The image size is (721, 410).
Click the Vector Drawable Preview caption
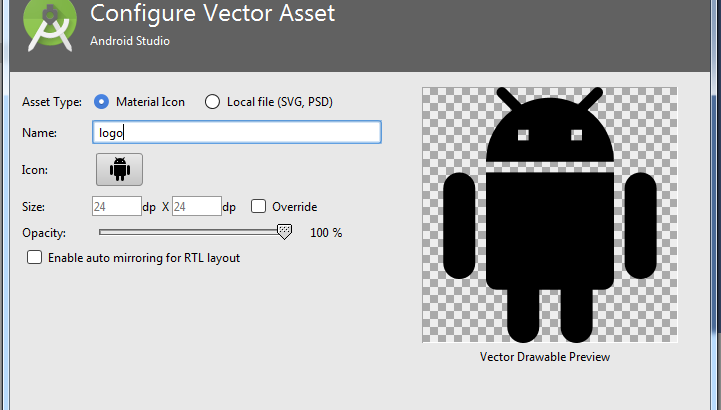coord(545,357)
